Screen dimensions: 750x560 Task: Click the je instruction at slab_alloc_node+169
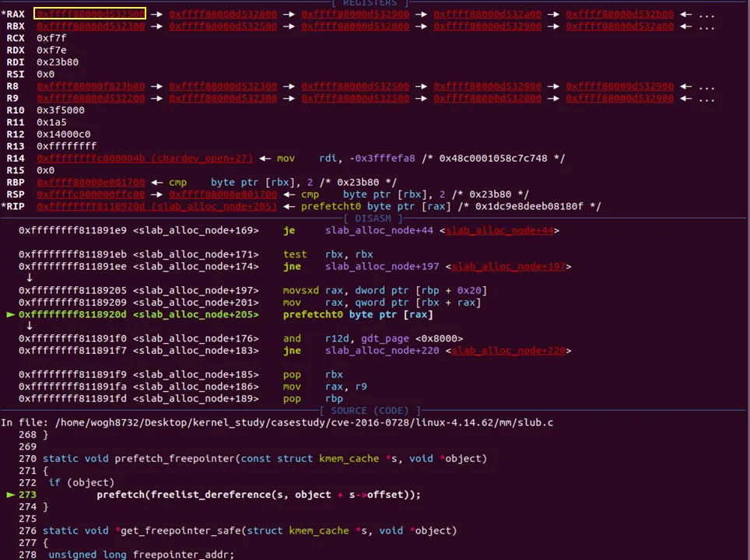click(x=289, y=230)
